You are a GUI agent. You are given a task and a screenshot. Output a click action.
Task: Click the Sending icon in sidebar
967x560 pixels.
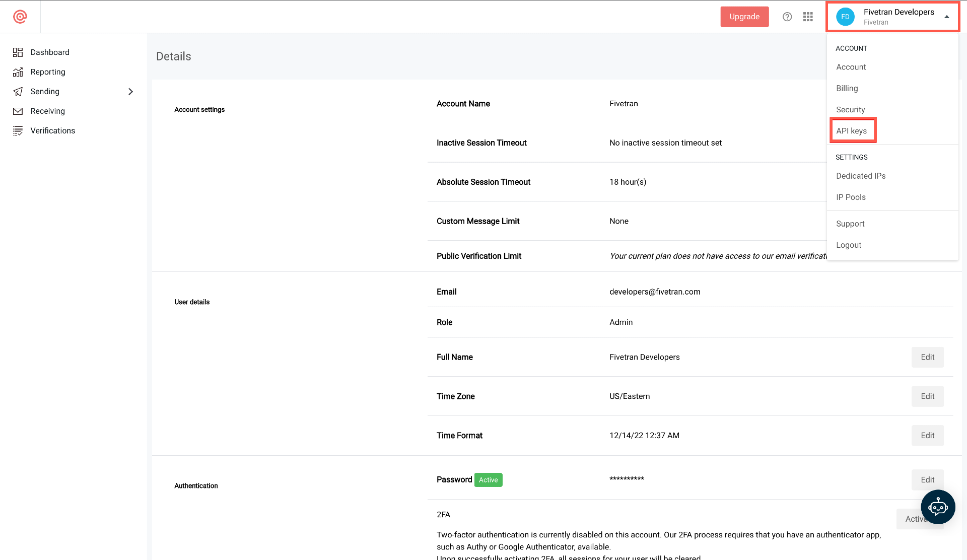18,91
